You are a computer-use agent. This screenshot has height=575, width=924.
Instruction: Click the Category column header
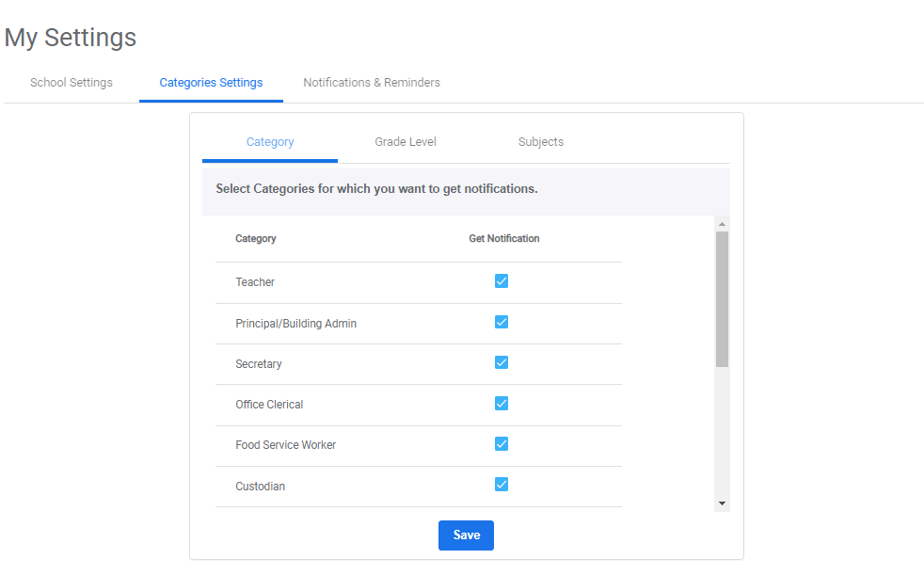(x=256, y=239)
